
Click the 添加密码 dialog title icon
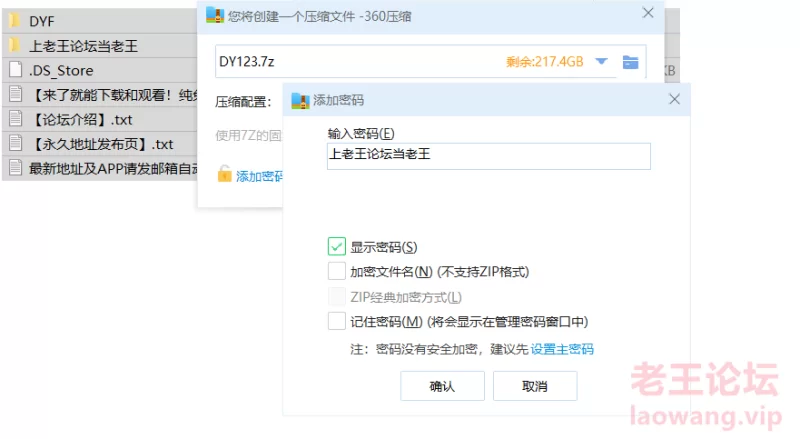click(299, 100)
